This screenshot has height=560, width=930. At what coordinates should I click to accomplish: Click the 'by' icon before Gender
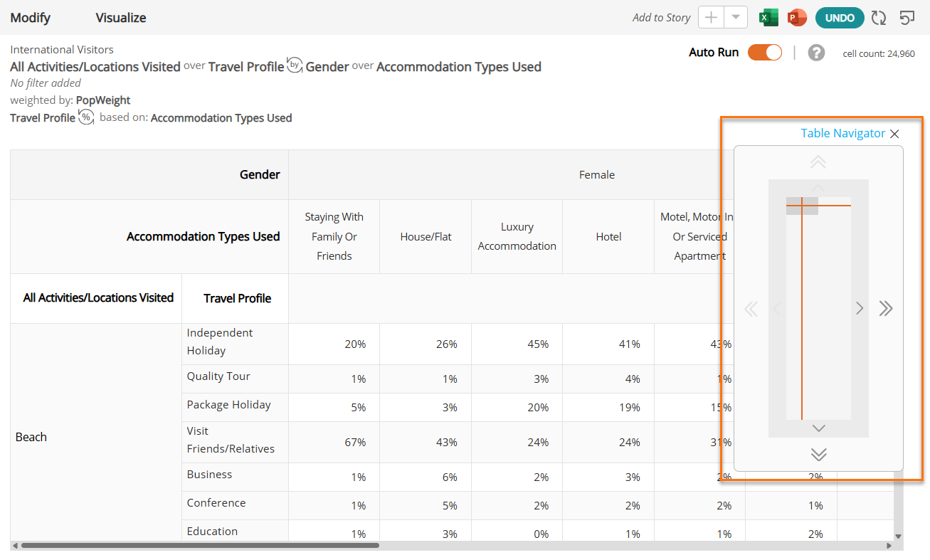295,66
